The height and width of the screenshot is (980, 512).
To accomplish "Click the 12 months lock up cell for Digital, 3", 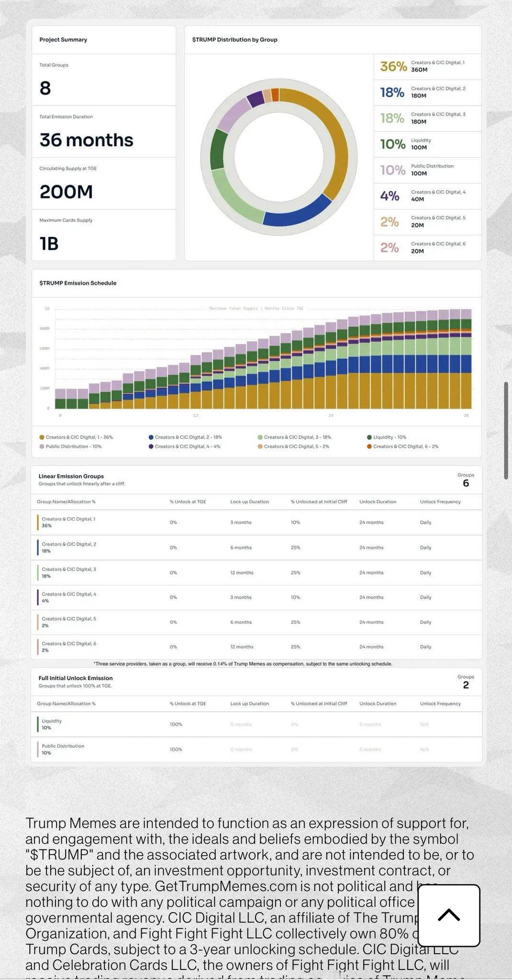I will point(242,573).
